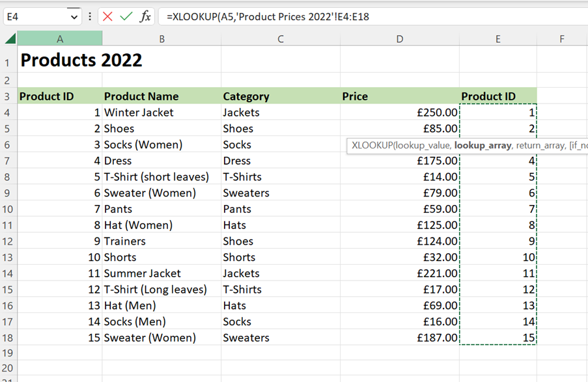
Task: Click the Sweater (Women) cell in row 18
Action: point(150,338)
